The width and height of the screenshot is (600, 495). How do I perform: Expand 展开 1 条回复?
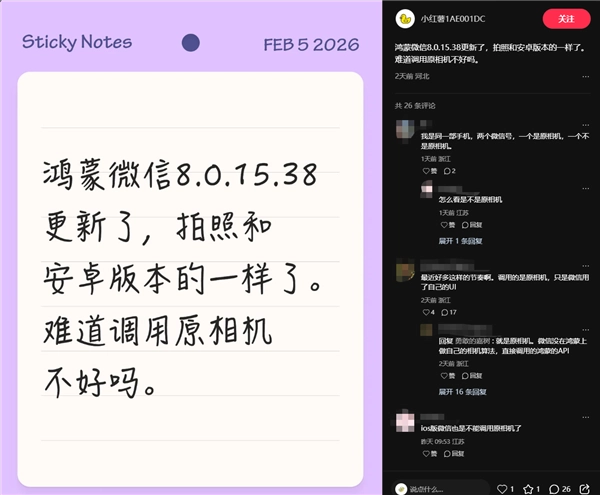[x=460, y=241]
